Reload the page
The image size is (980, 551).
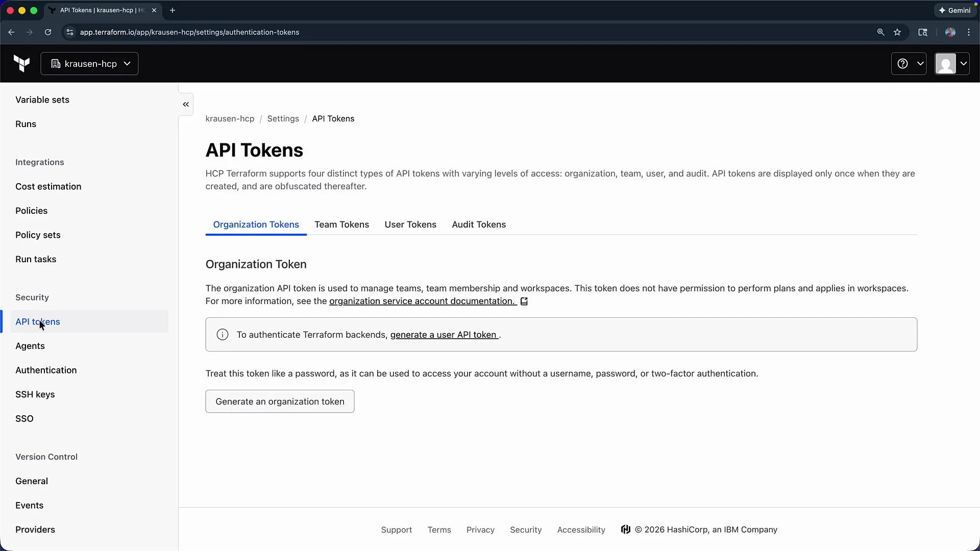click(48, 32)
